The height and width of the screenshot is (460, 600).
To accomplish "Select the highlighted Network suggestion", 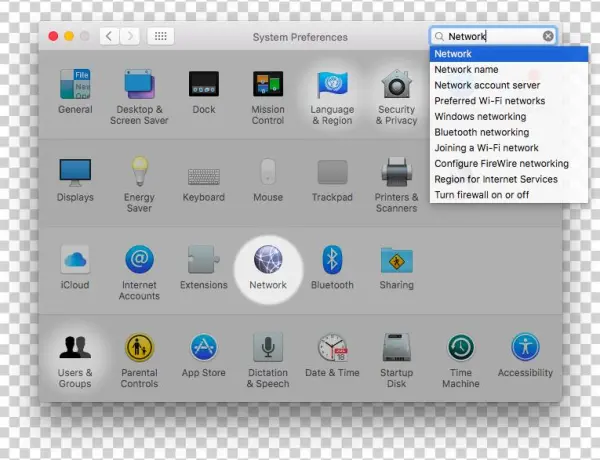I will (x=509, y=54).
